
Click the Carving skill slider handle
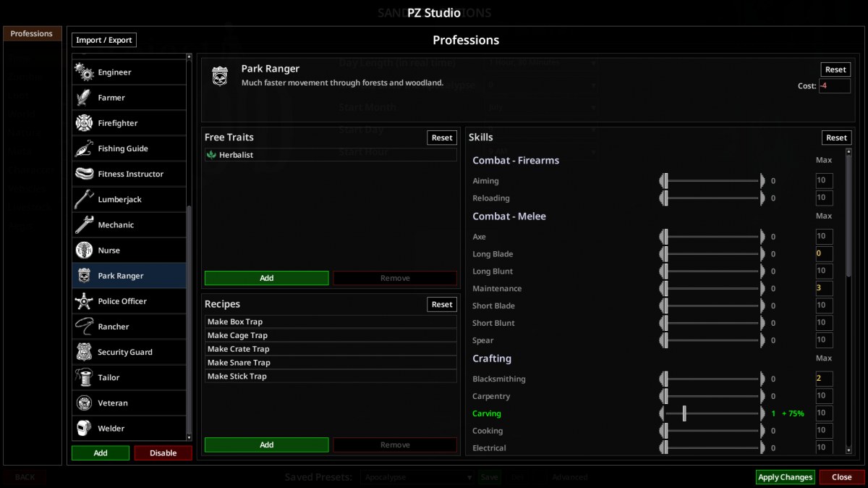(684, 413)
